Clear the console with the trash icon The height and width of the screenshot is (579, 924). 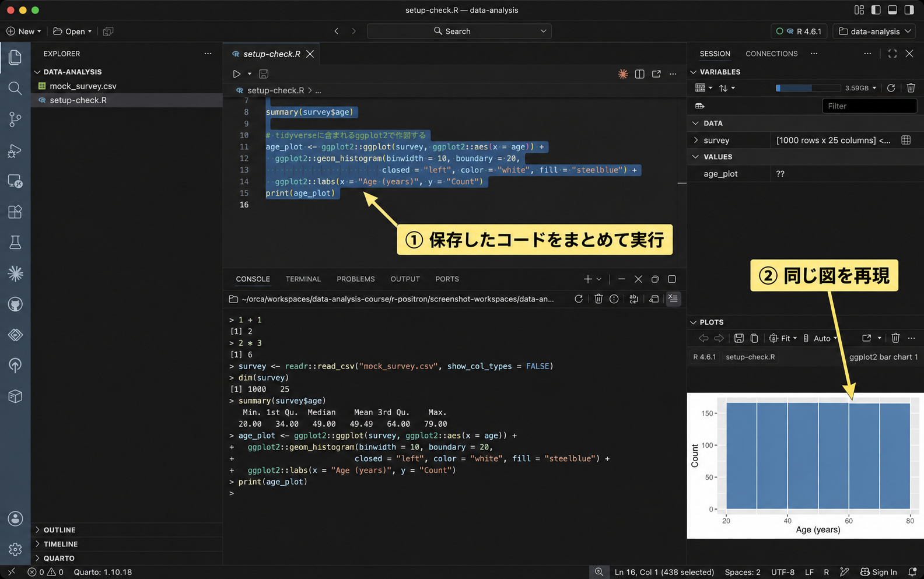pos(598,299)
